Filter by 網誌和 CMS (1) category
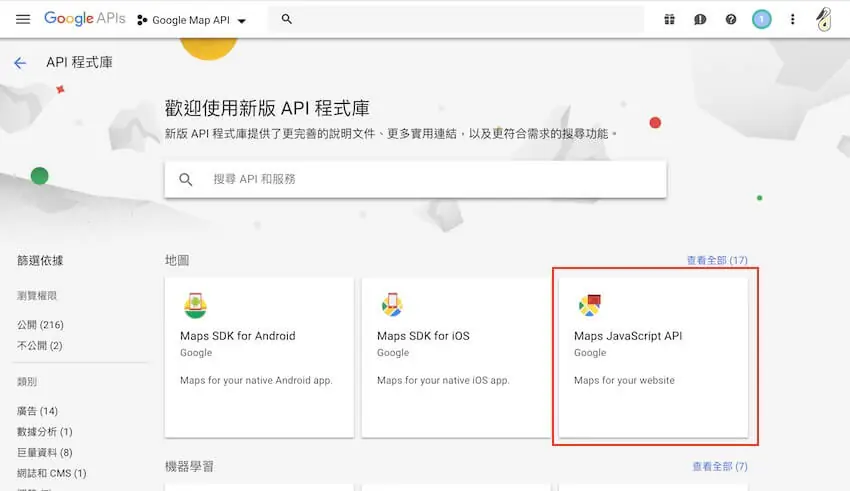This screenshot has height=491, width=850. (x=51, y=473)
